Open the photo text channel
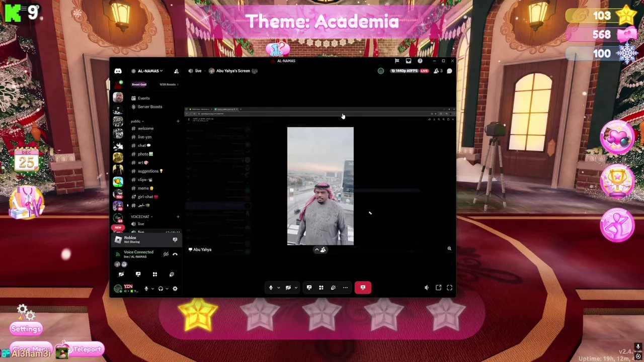 point(154,154)
